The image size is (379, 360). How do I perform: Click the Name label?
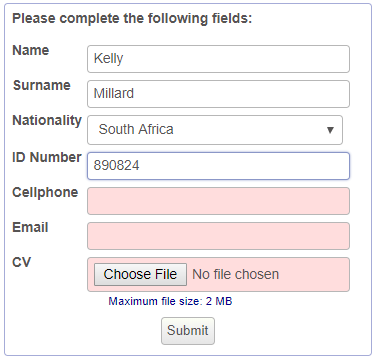click(x=31, y=51)
